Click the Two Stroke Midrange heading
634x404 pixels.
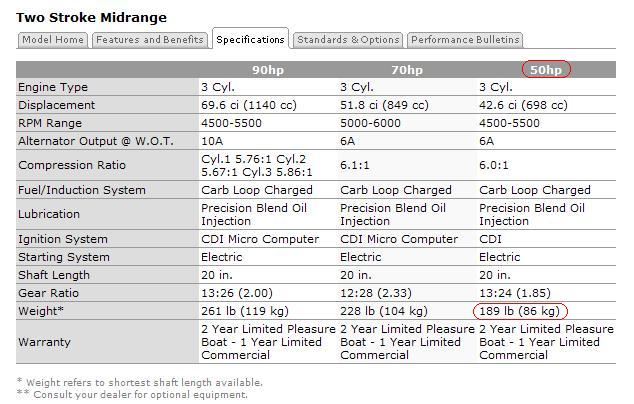click(91, 17)
